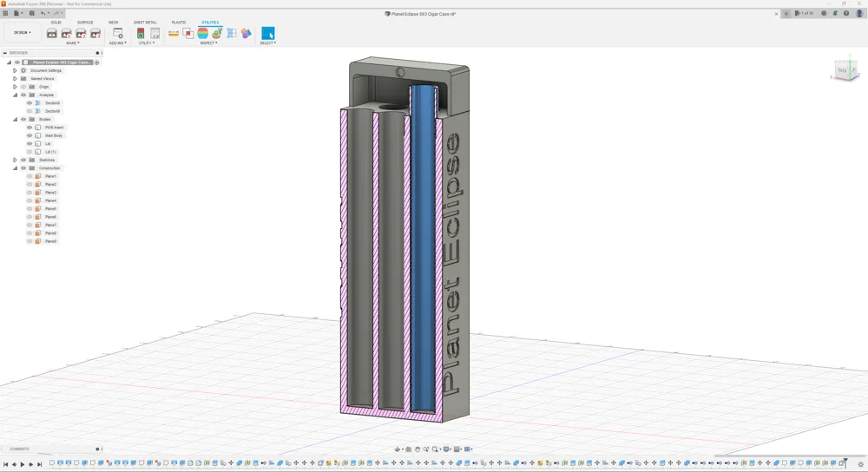The width and height of the screenshot is (868, 472).
Task: Open the INSPECT panel dropdown
Action: pyautogui.click(x=208, y=43)
